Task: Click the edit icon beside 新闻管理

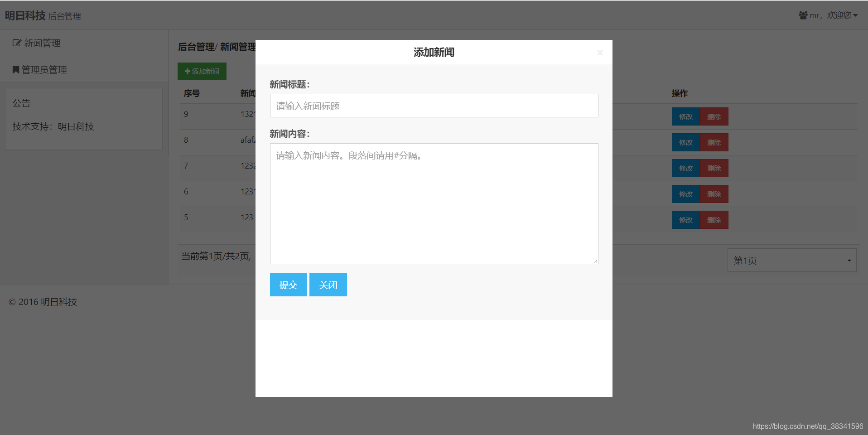Action: point(17,43)
